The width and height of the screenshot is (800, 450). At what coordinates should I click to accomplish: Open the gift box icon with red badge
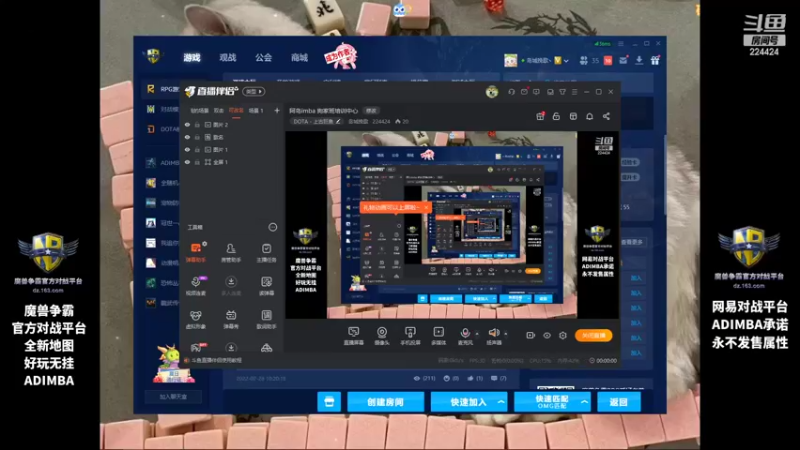(540, 116)
